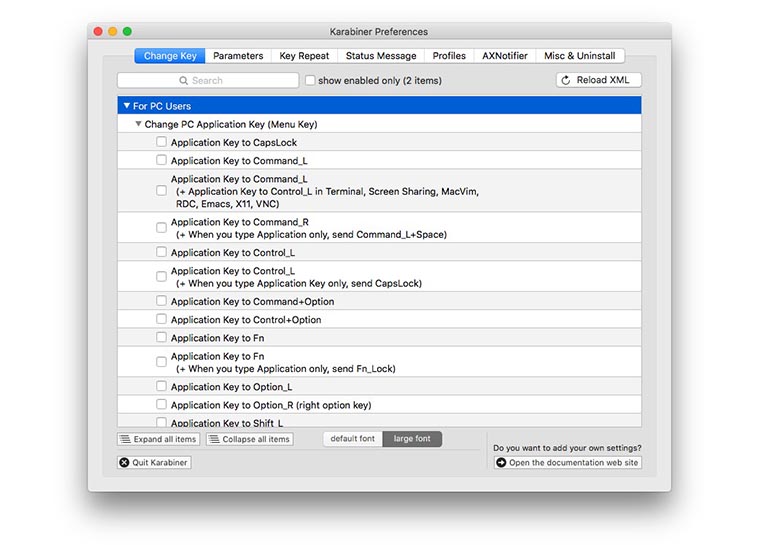Enable Application Key to Option_R

click(x=161, y=405)
